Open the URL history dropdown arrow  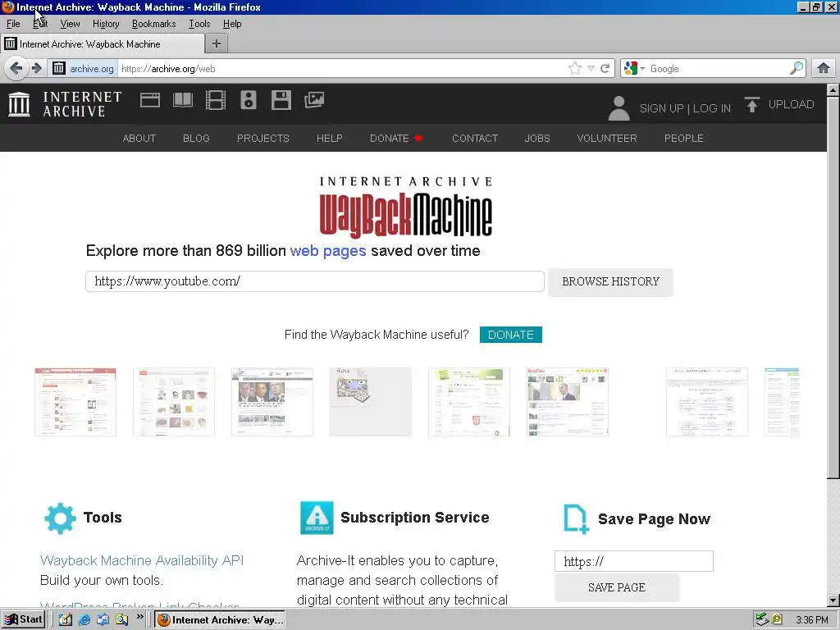[x=591, y=69]
